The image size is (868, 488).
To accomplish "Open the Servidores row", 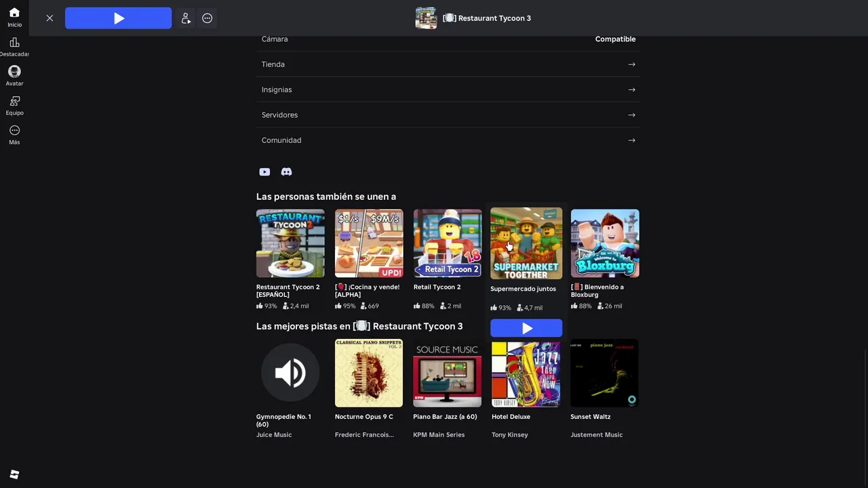I will 448,115.
